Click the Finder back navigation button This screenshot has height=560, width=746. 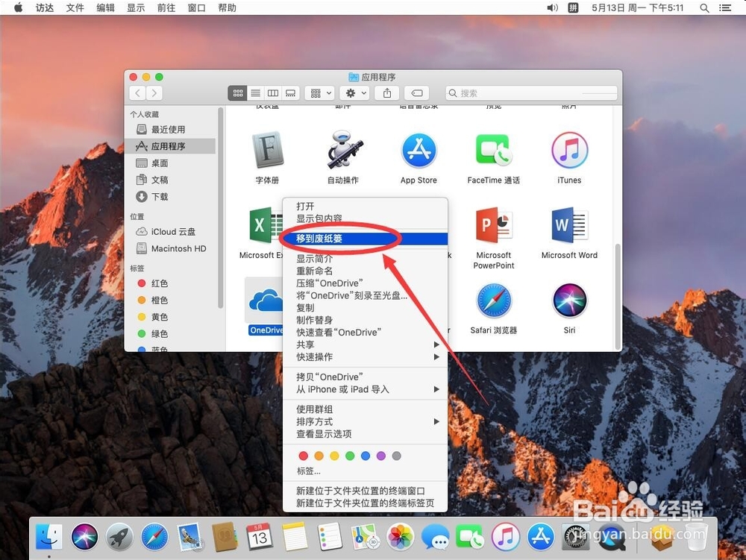pos(138,93)
